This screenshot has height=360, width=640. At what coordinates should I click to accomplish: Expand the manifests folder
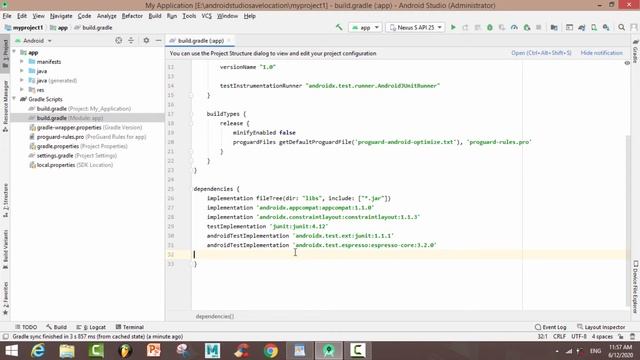(22, 62)
